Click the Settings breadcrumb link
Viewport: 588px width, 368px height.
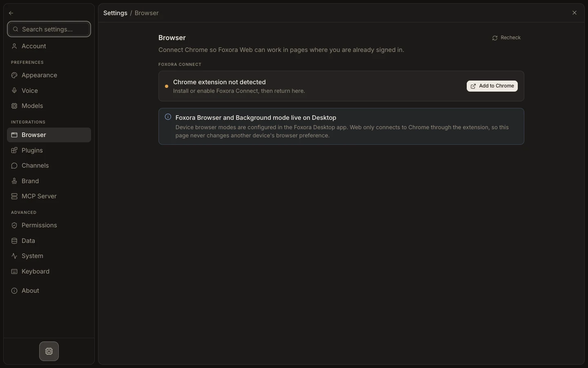click(115, 13)
